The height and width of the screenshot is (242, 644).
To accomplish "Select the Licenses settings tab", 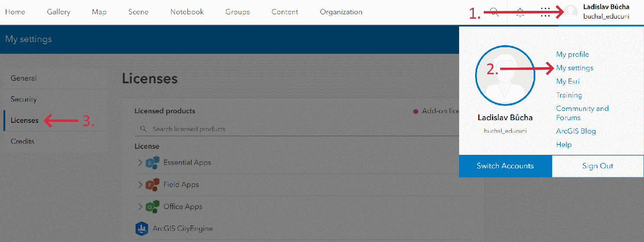I will 24,120.
